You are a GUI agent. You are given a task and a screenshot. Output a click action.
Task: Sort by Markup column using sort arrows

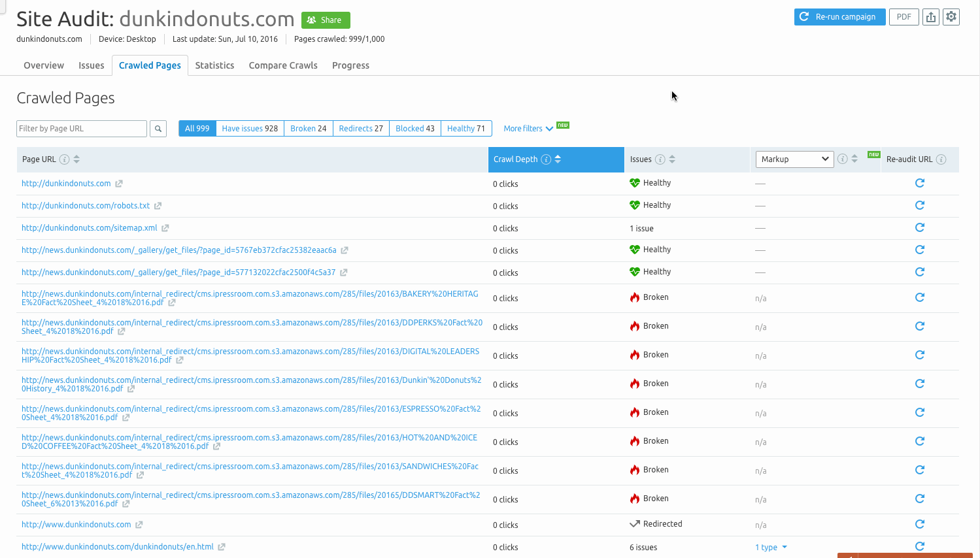tap(854, 159)
